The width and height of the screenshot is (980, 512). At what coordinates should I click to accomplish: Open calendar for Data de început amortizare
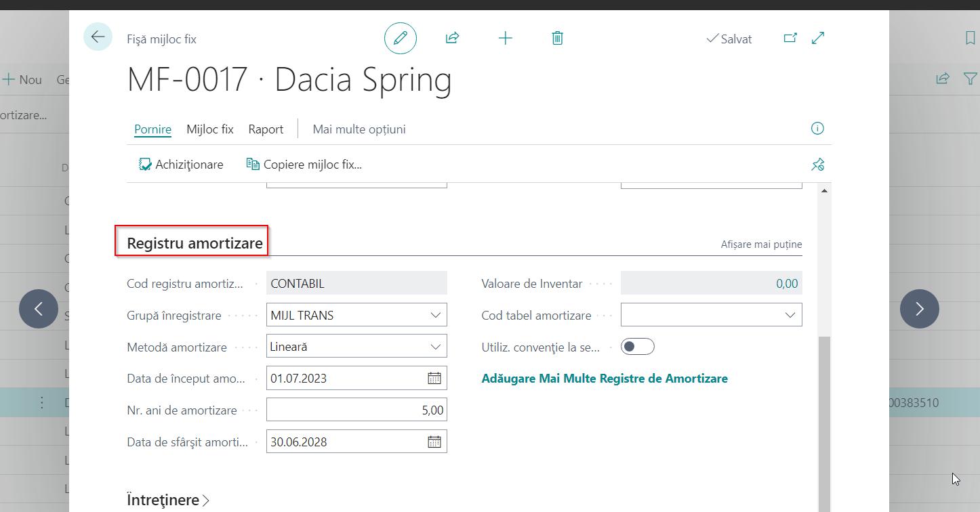point(434,379)
